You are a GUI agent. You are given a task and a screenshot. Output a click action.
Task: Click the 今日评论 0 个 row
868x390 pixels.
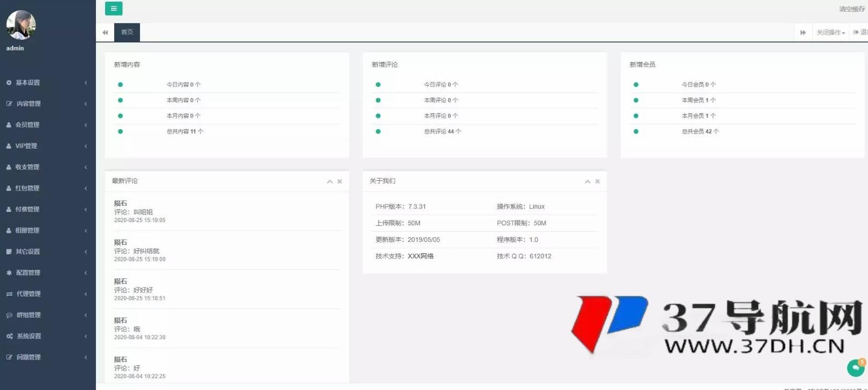(x=485, y=85)
